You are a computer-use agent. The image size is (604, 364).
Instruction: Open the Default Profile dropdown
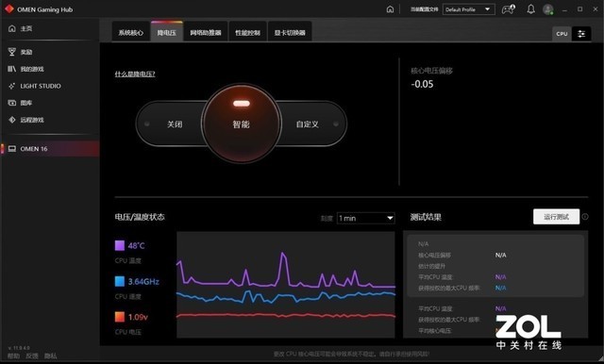pyautogui.click(x=468, y=9)
